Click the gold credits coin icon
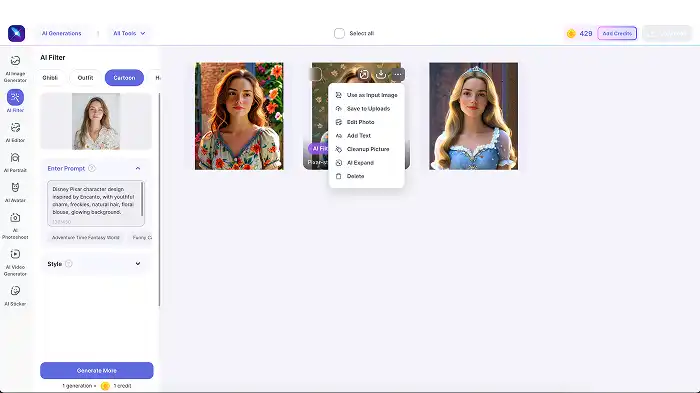 [571, 33]
